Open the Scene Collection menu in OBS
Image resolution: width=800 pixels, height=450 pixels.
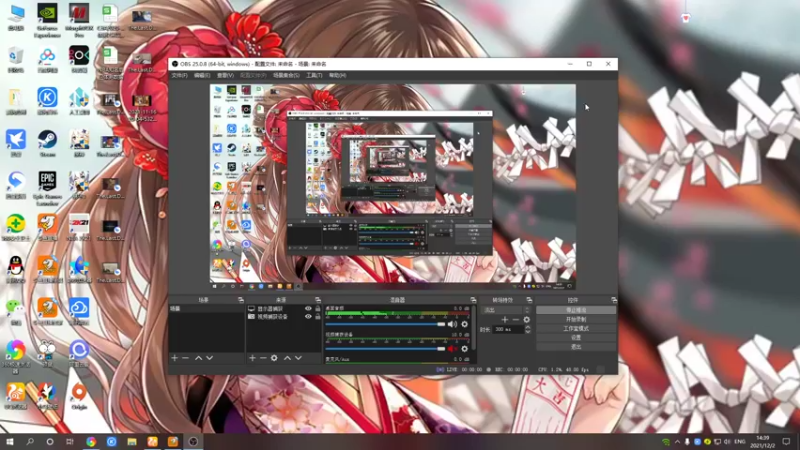tap(286, 75)
